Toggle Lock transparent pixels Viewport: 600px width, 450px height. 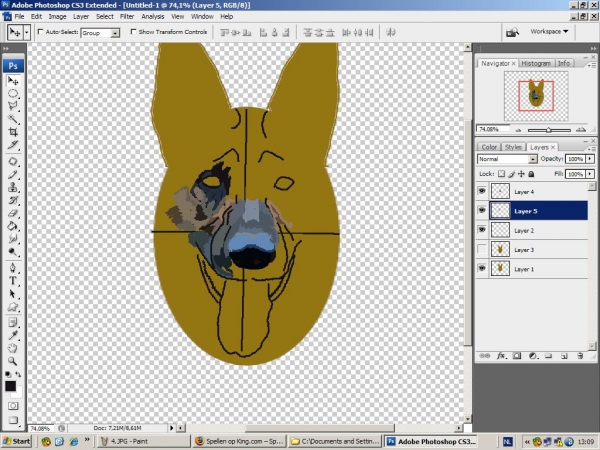pyautogui.click(x=501, y=174)
